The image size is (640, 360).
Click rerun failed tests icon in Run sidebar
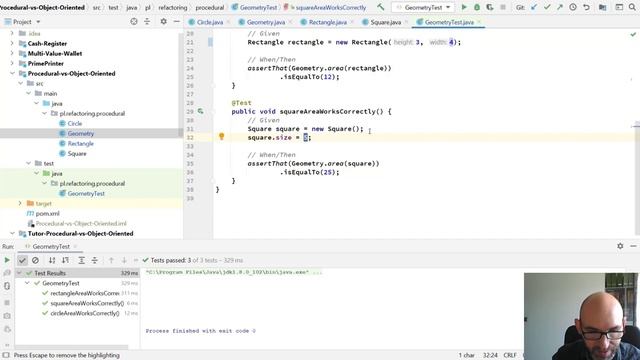tap(7, 273)
